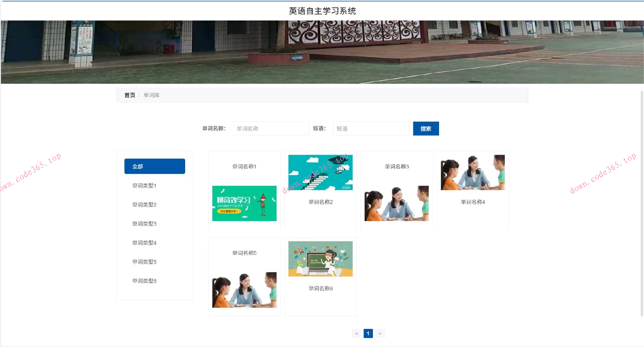This screenshot has height=347, width=644.
Task: View the 单词名称5 word entry
Action: [x=244, y=276]
